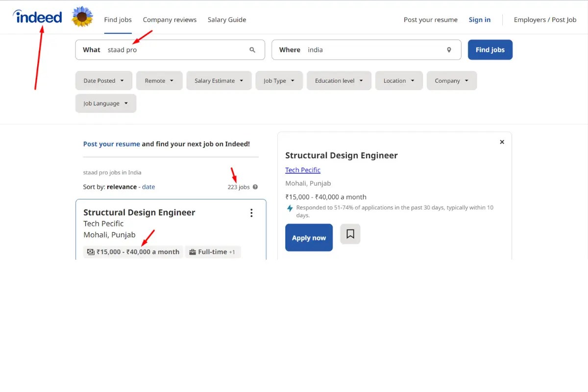Click the location pin icon in Where field
The height and width of the screenshot is (392, 588).
coord(449,50)
